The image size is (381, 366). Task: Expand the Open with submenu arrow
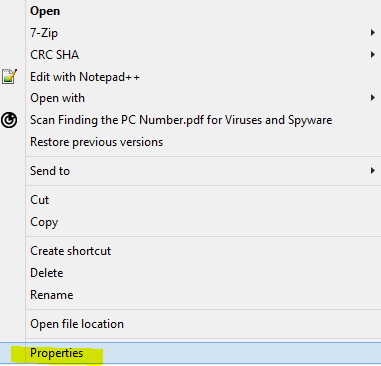click(373, 98)
